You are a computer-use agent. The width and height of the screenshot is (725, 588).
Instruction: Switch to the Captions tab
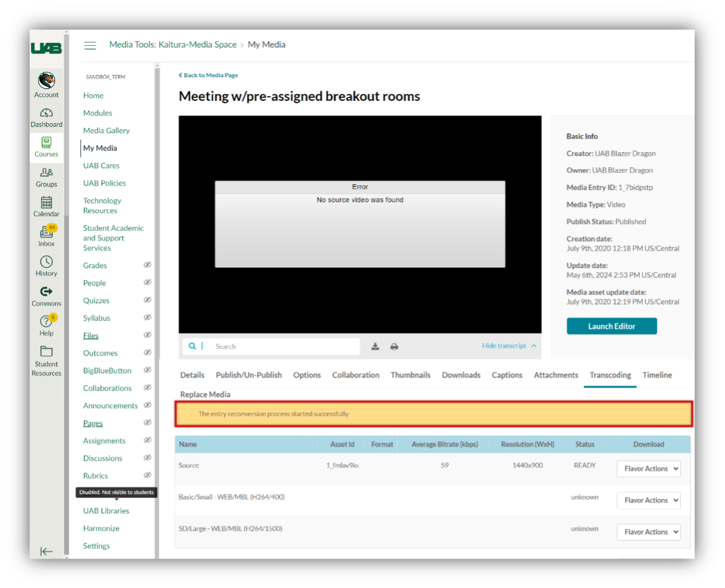pos(507,375)
